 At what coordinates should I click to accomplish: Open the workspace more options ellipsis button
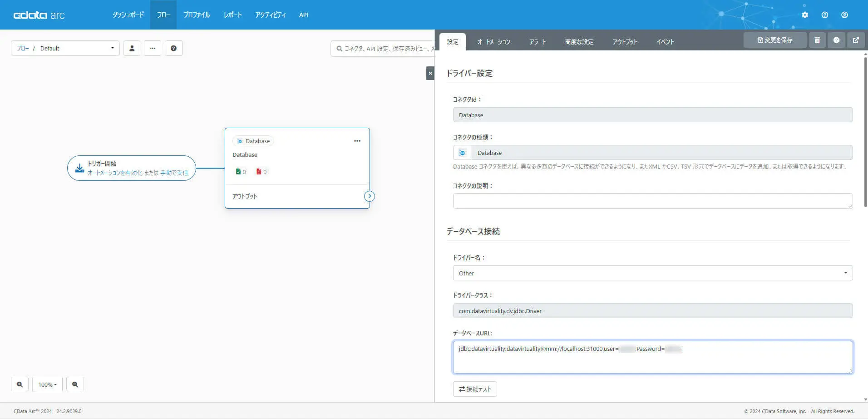[153, 48]
